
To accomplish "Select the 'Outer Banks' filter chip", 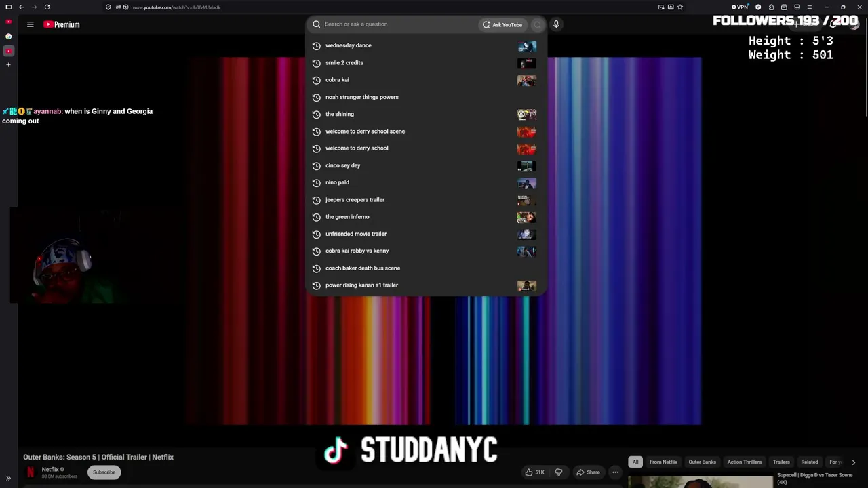I will click(x=702, y=462).
